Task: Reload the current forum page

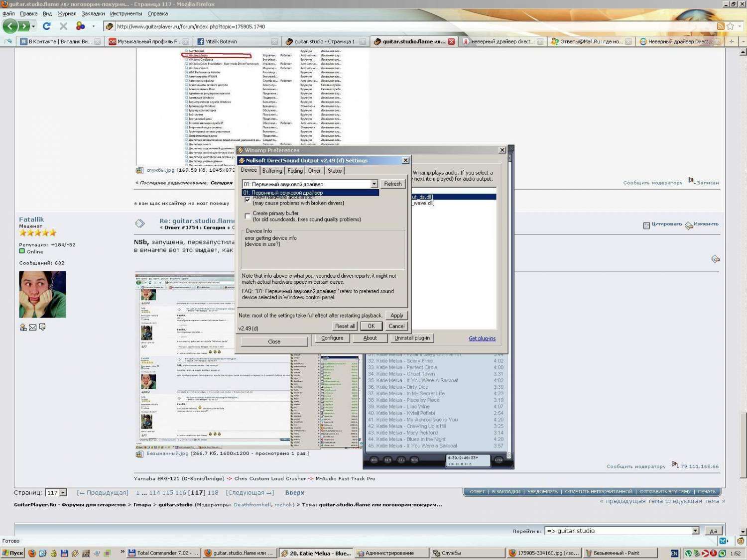Action: tap(47, 26)
